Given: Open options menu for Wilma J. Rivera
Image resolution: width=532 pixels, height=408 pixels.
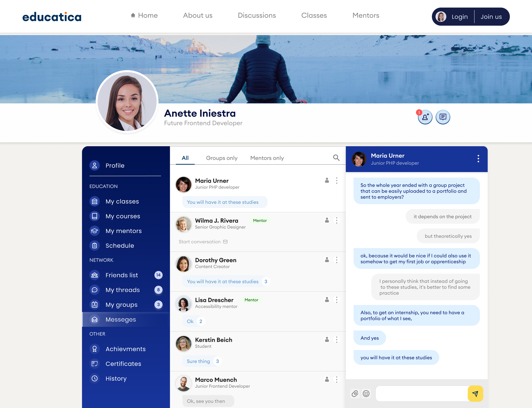Looking at the screenshot, I should [337, 220].
